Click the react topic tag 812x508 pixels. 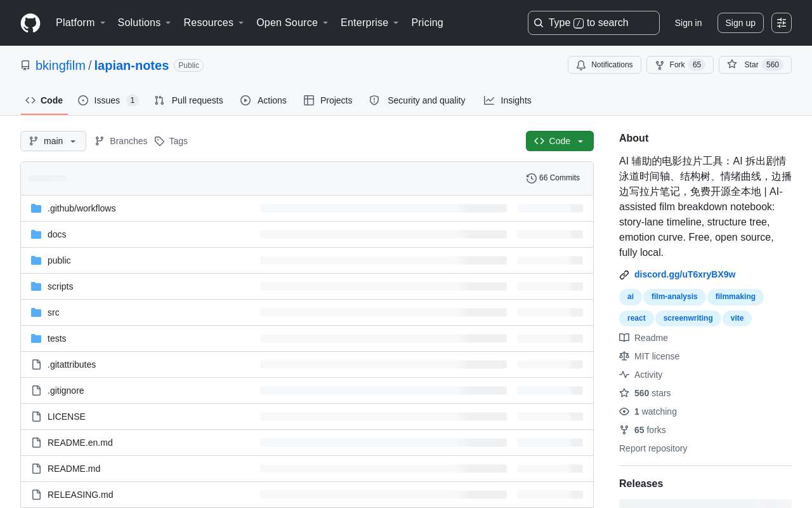(636, 318)
